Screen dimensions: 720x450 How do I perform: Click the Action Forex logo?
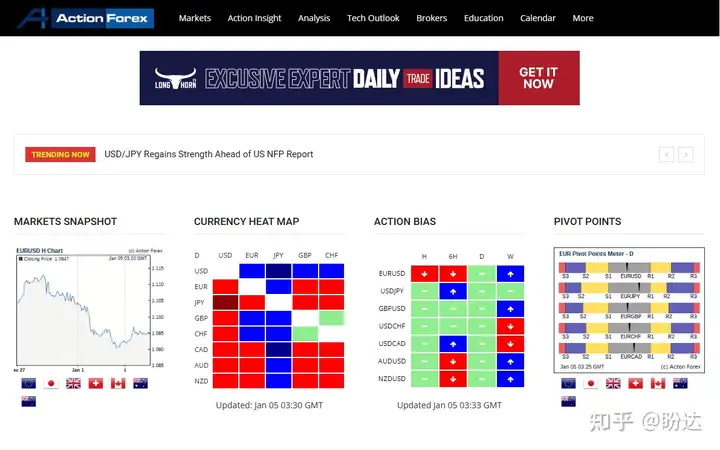[x=85, y=18]
